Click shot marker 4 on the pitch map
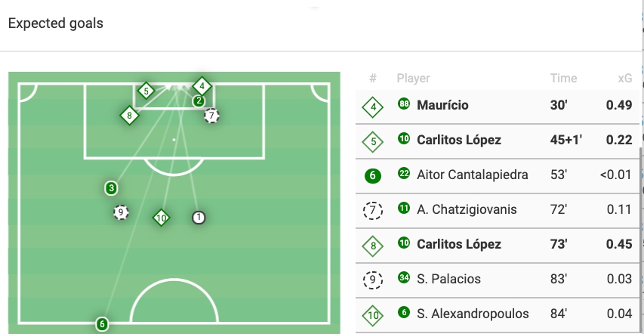The width and height of the screenshot is (644, 334). click(x=202, y=87)
